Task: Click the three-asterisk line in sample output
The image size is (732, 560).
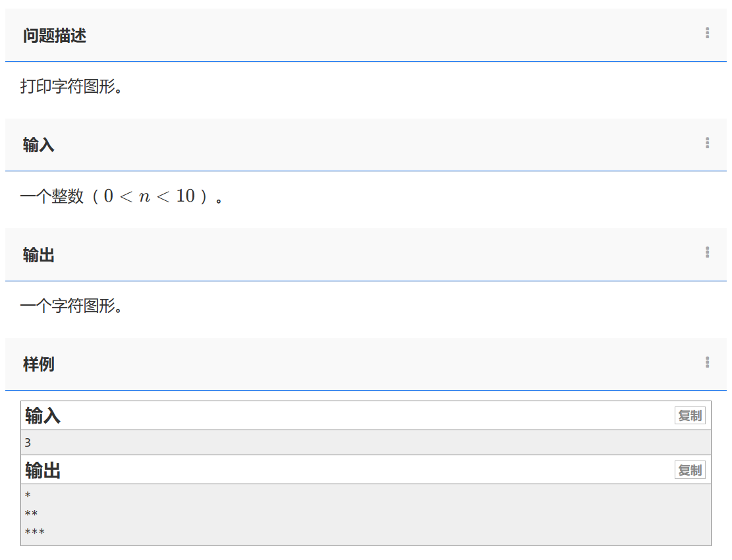Action: [35, 532]
